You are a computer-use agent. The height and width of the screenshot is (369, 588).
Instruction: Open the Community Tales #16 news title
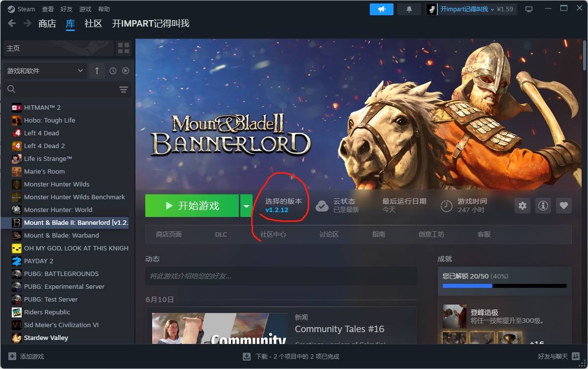click(x=339, y=329)
